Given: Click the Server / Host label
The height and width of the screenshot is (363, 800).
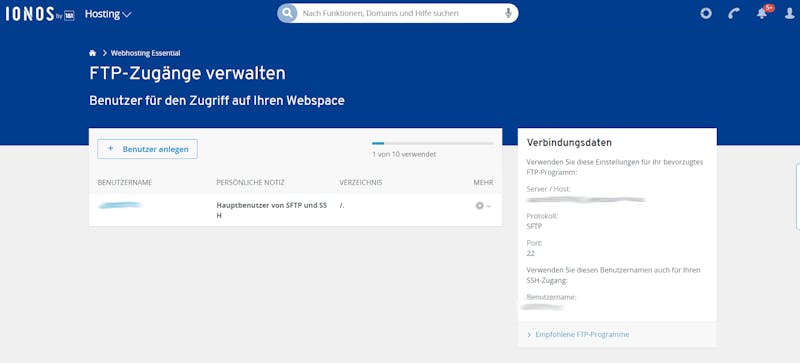Looking at the screenshot, I should point(548,189).
